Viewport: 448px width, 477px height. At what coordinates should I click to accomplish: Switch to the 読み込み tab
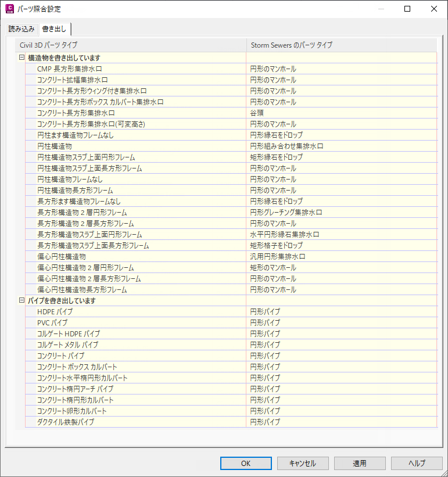click(21, 29)
